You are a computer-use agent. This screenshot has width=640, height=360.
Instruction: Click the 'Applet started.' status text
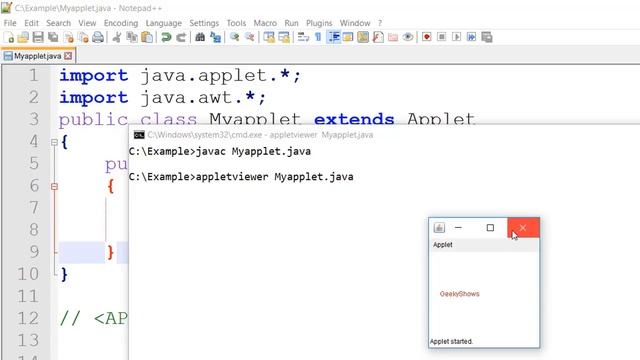451,342
